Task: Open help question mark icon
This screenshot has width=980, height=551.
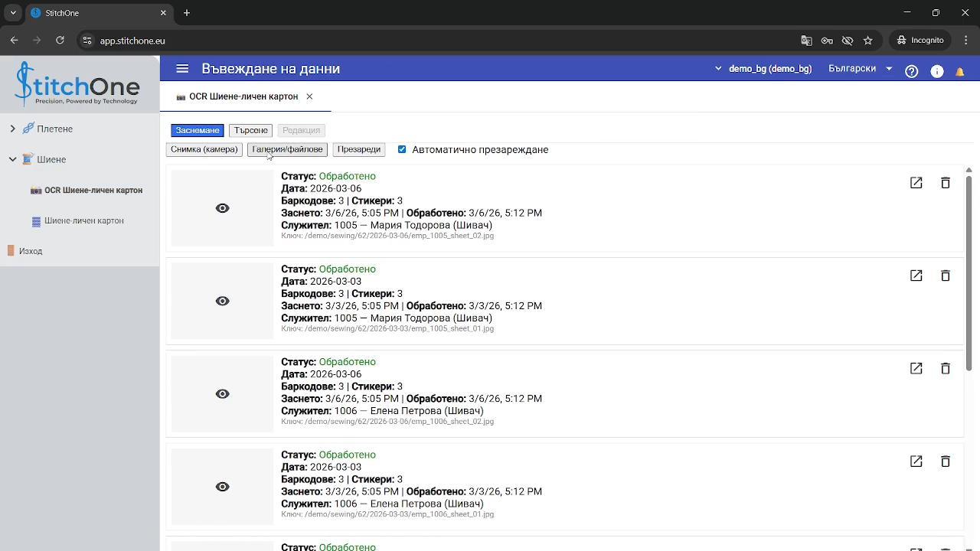Action: (x=911, y=70)
